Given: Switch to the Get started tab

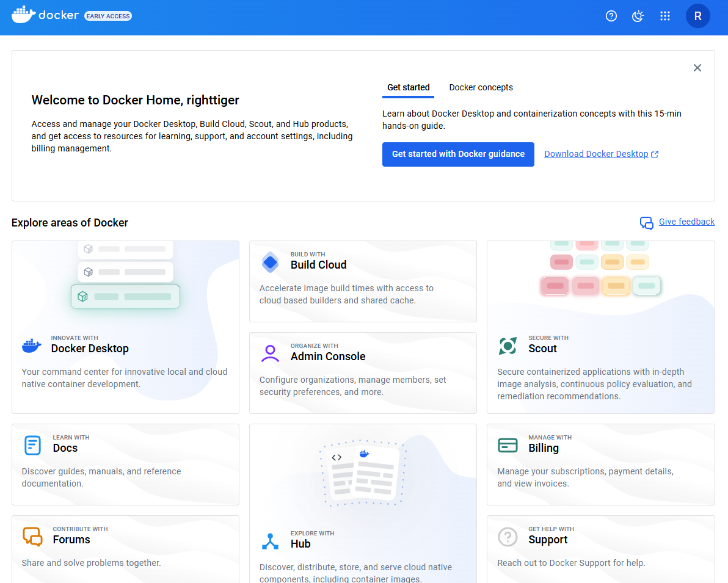Looking at the screenshot, I should click(x=408, y=87).
